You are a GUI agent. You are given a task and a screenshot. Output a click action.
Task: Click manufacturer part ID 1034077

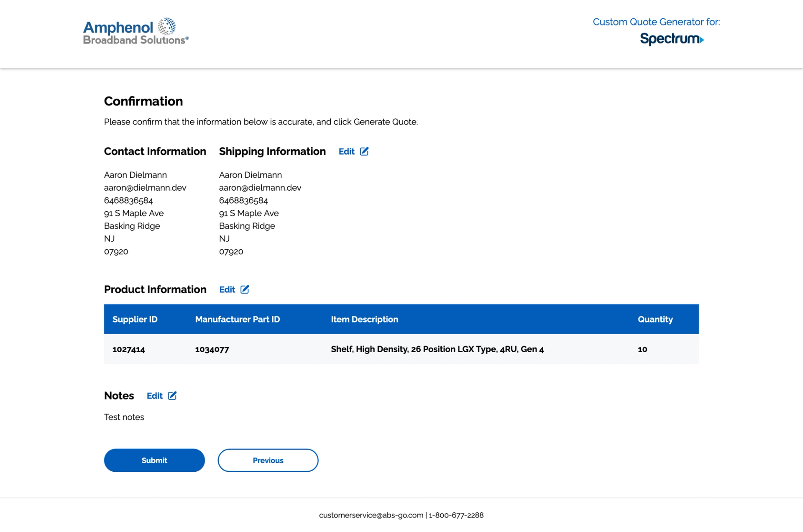(212, 349)
